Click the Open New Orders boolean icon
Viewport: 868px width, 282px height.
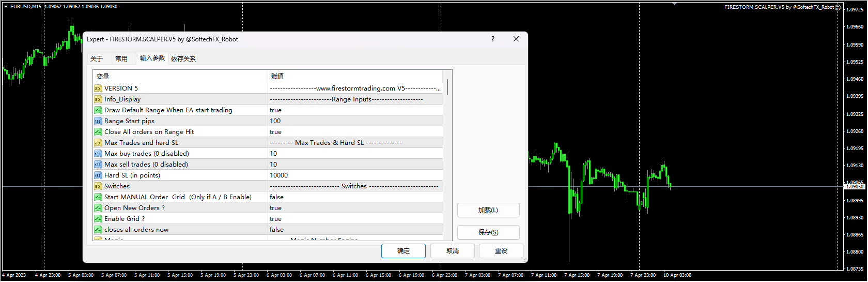[98, 208]
